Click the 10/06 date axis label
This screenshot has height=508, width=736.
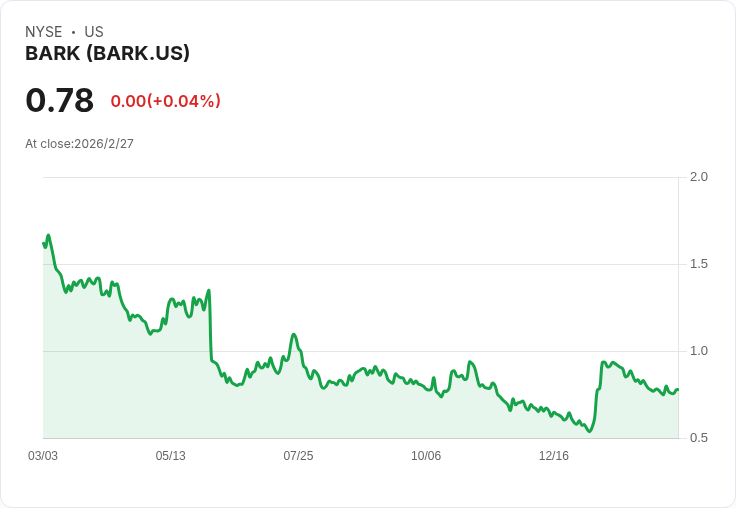click(426, 456)
